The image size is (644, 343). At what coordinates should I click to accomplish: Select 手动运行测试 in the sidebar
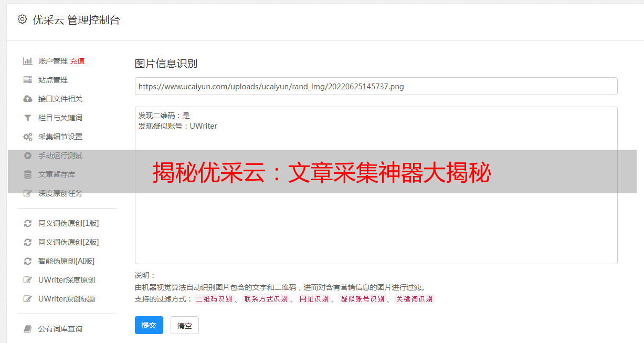click(x=60, y=155)
